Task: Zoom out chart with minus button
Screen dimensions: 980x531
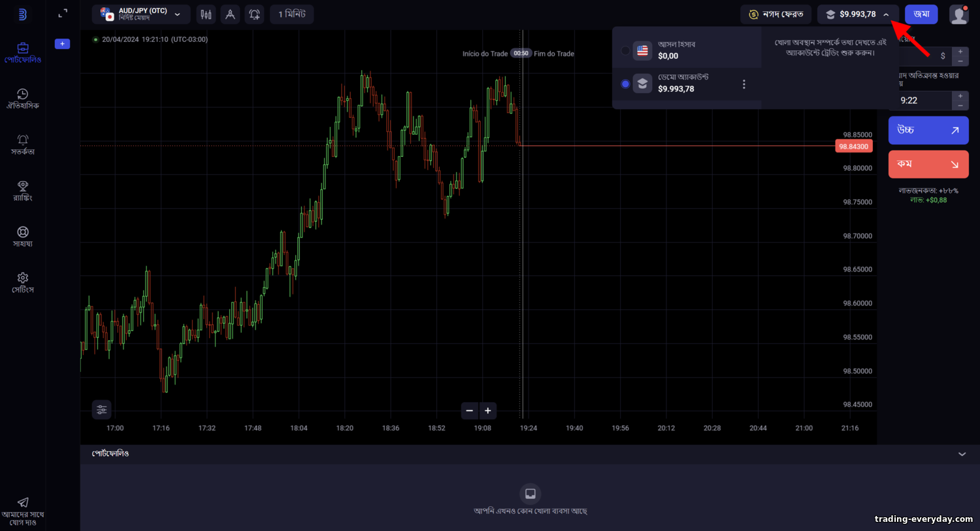Action: point(469,411)
